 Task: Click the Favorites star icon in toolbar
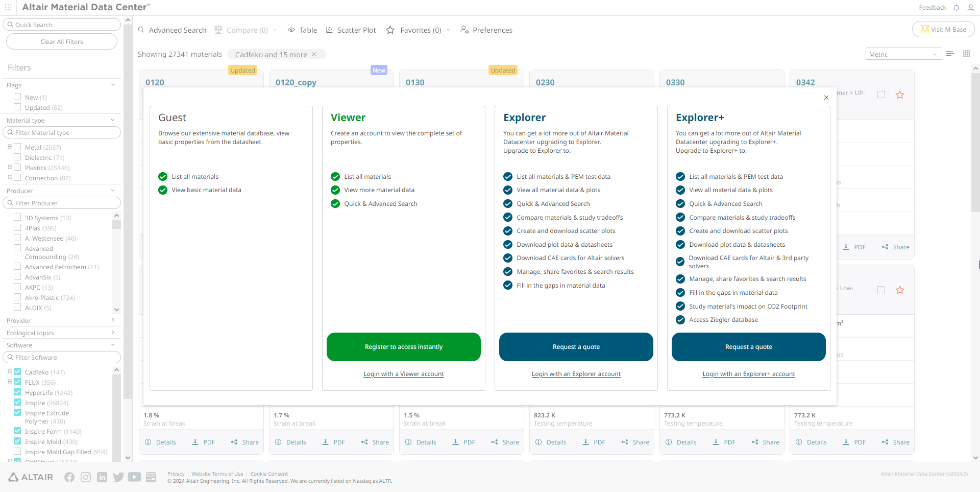point(390,30)
